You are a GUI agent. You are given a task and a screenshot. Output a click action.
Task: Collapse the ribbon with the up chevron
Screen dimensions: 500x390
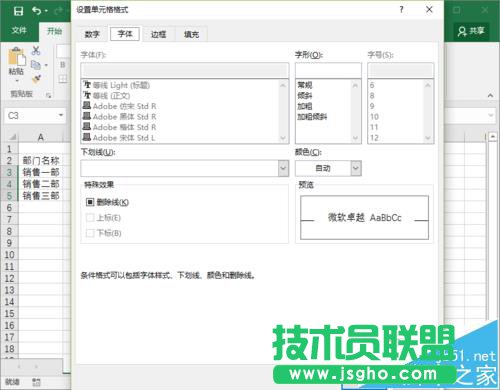(x=490, y=95)
